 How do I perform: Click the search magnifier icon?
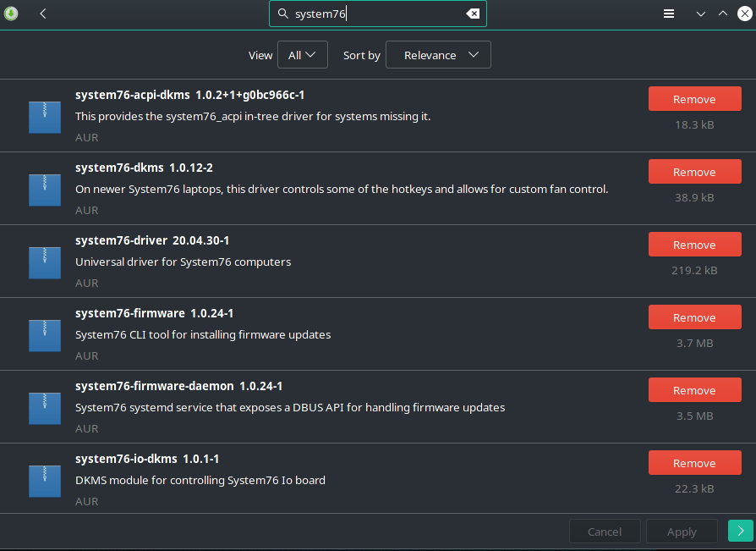(283, 14)
